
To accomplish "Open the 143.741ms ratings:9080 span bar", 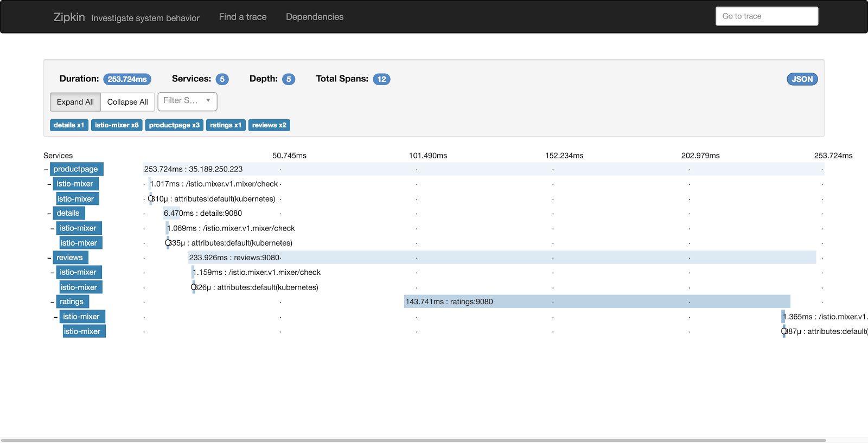I will point(597,301).
